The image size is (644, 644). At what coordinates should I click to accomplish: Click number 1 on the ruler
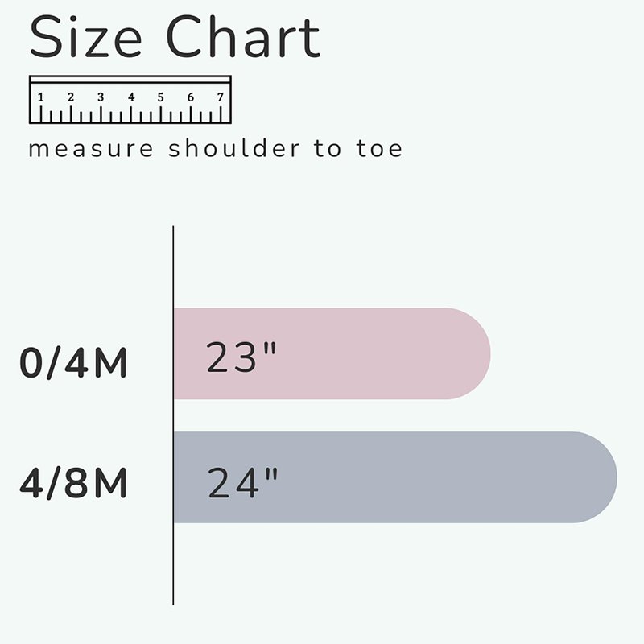point(40,97)
